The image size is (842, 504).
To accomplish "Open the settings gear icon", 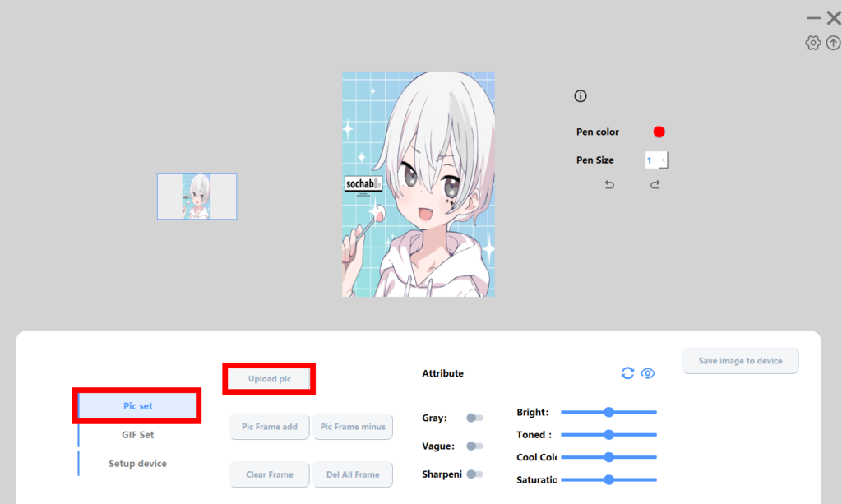I will pyautogui.click(x=813, y=42).
